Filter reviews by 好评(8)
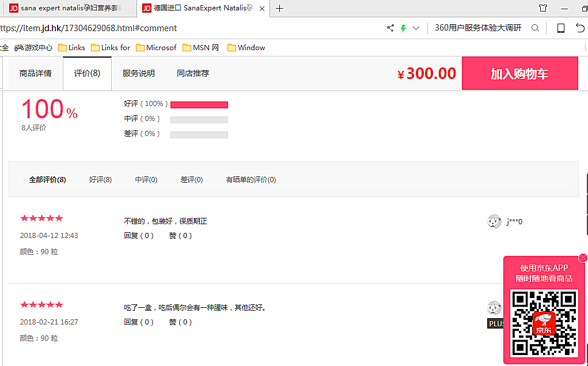Viewport: 588px width, 366px height. click(100, 180)
